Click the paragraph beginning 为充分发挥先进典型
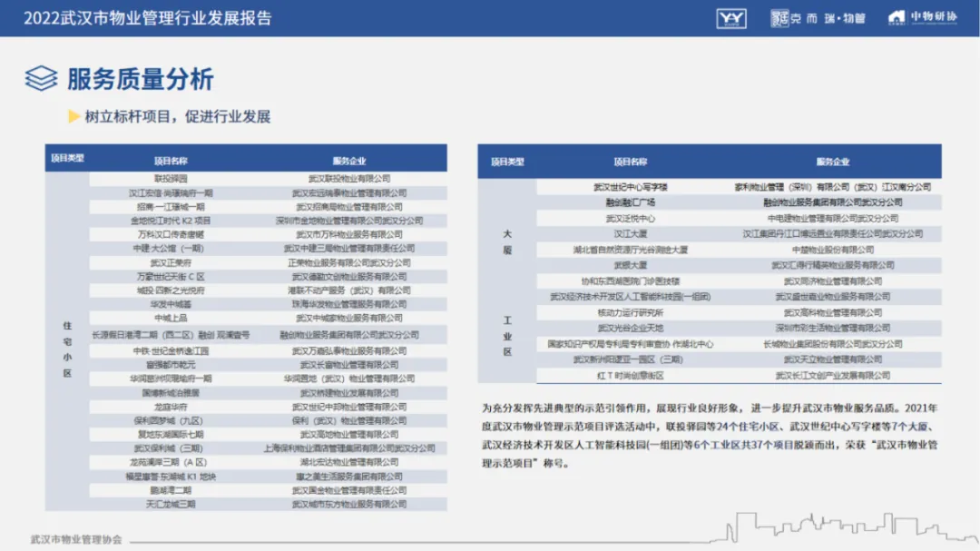This screenshot has width=980, height=551. (x=710, y=436)
